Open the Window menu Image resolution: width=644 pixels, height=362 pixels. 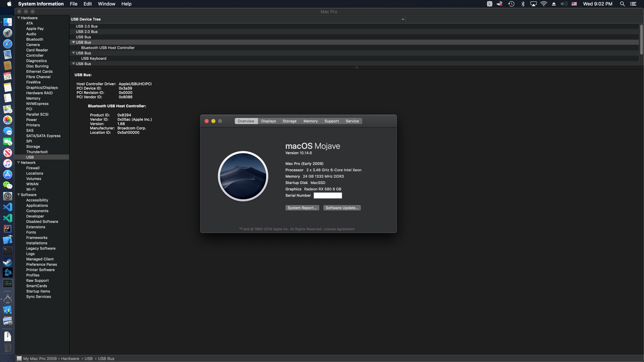point(106,4)
